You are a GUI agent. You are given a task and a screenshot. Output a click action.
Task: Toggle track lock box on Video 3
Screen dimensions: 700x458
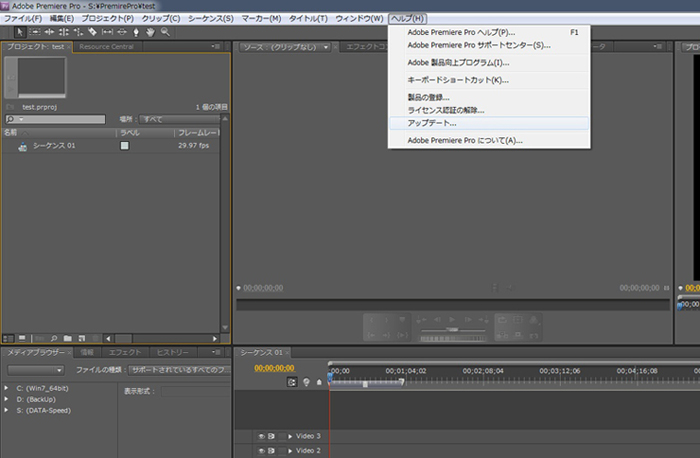pyautogui.click(x=282, y=436)
